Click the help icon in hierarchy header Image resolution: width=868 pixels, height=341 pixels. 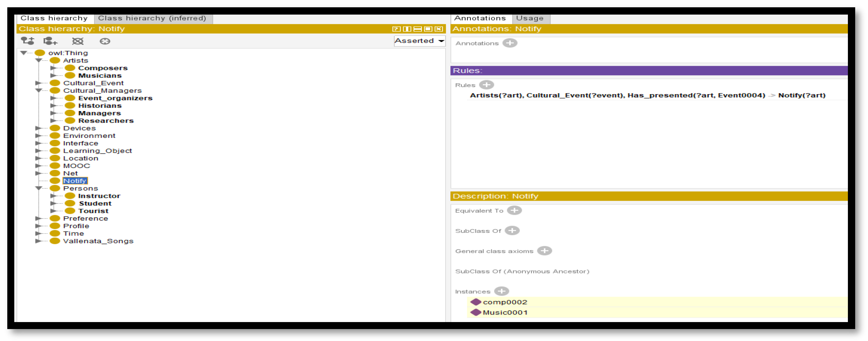tap(396, 29)
